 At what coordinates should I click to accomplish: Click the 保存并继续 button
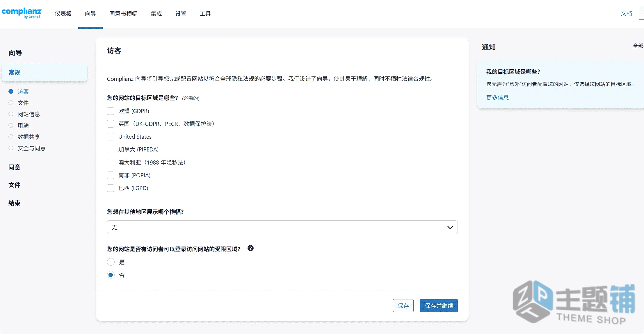[x=439, y=306]
